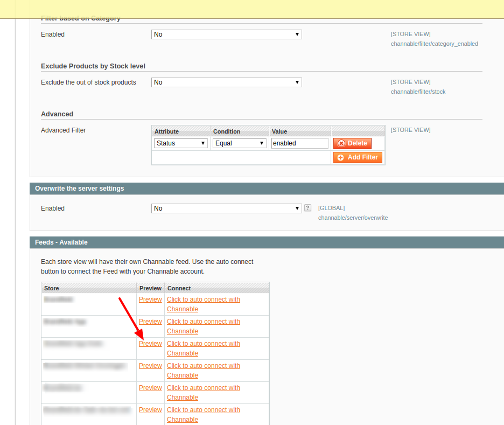Open the Enabled dropdown under Filter based on Category
Image resolution: width=504 pixels, height=425 pixels.
(x=226, y=34)
